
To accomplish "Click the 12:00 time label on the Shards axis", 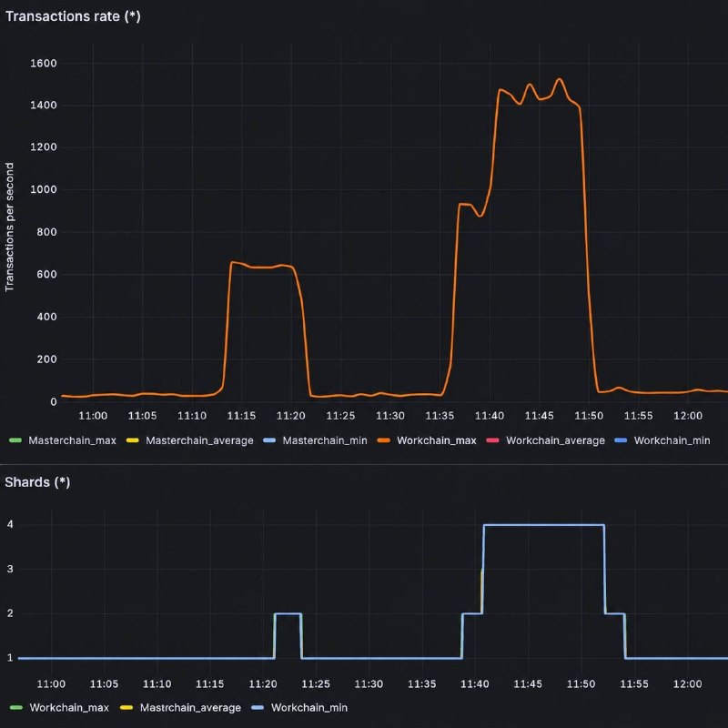I will tap(687, 684).
